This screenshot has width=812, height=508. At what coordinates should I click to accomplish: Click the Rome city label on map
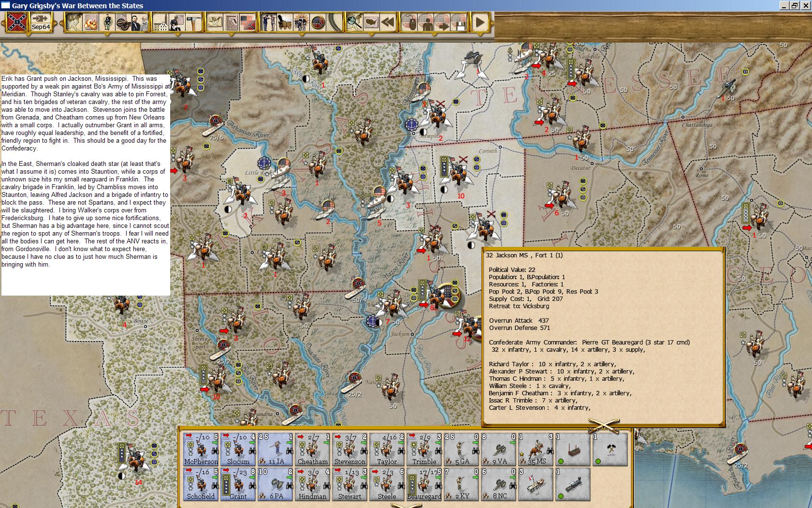coord(702,175)
